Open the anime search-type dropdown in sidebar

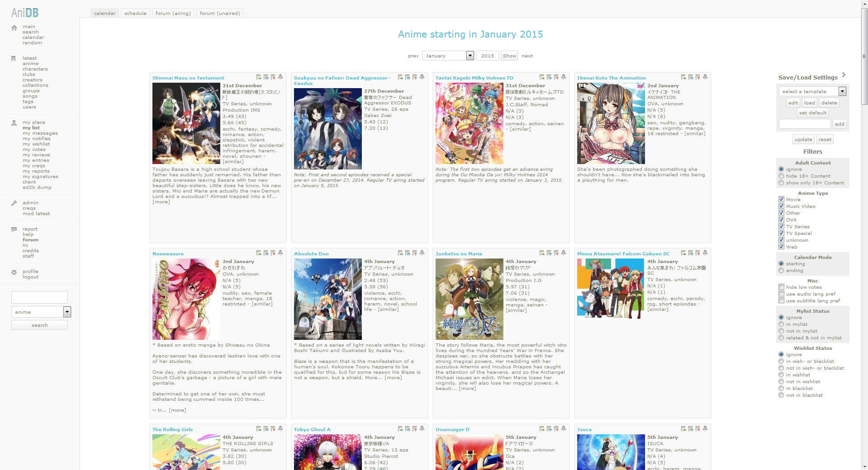point(41,312)
